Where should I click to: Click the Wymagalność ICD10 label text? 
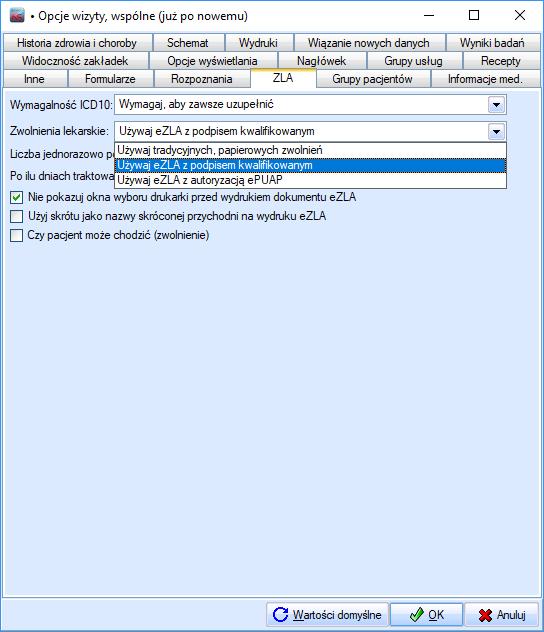(x=61, y=105)
